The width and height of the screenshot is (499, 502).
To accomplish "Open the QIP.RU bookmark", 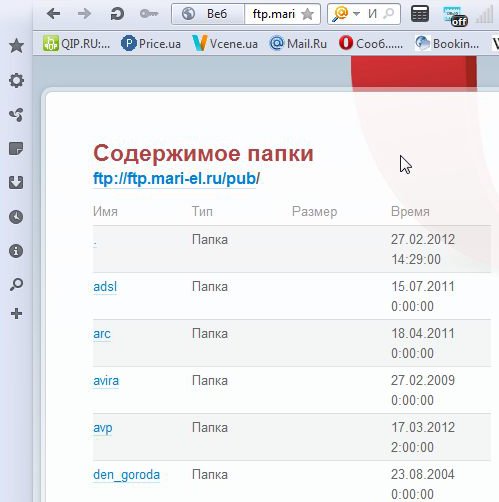I will [x=76, y=44].
